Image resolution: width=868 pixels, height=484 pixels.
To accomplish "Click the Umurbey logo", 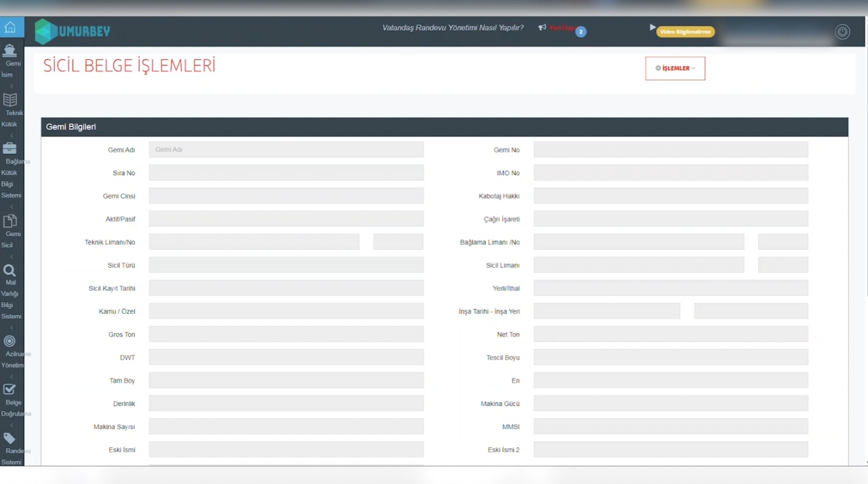I will [73, 31].
